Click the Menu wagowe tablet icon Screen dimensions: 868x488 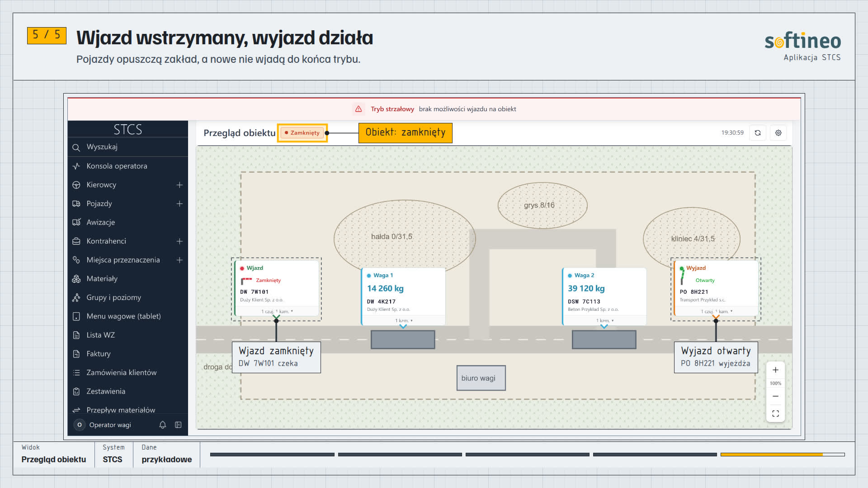[x=76, y=316]
